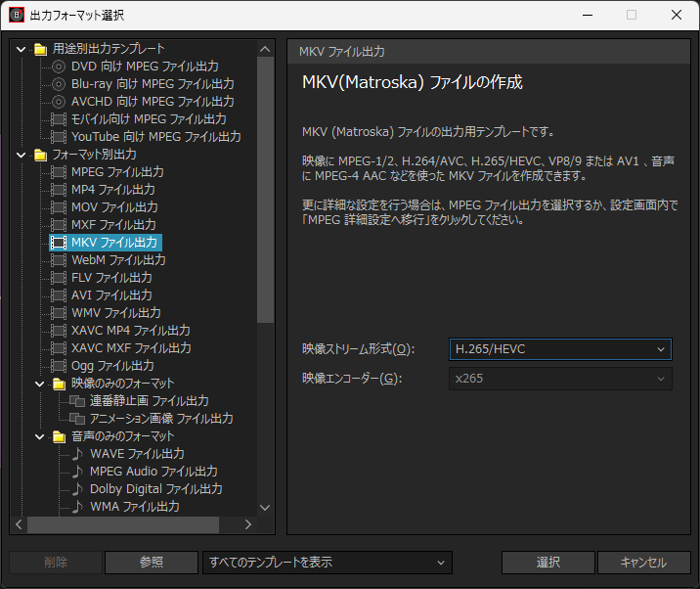Open the 映像エンコーダー x265 dropdown
Image resolution: width=700 pixels, height=589 pixels.
(560, 379)
